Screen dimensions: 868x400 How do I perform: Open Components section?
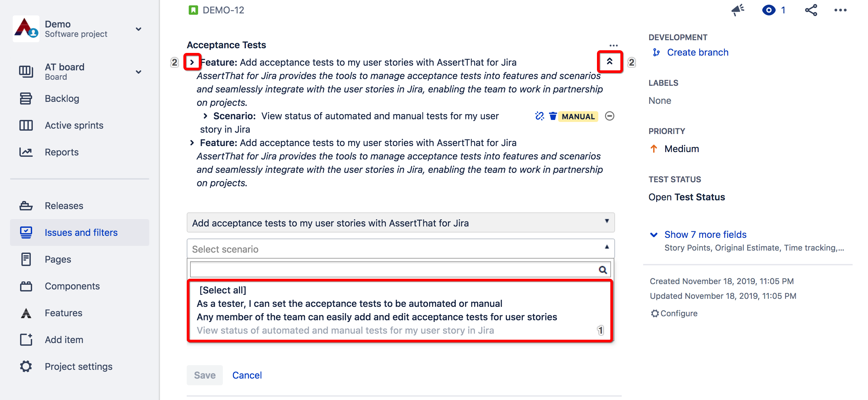point(73,286)
